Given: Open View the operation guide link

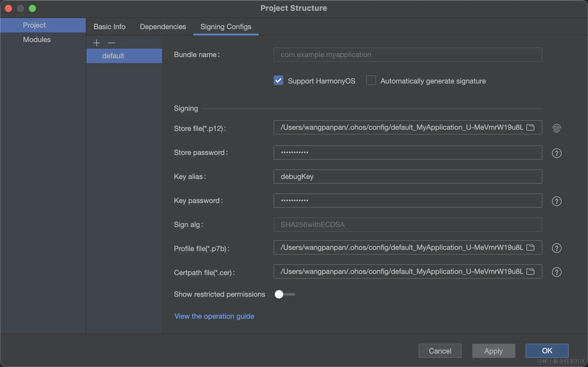Looking at the screenshot, I should tap(214, 316).
